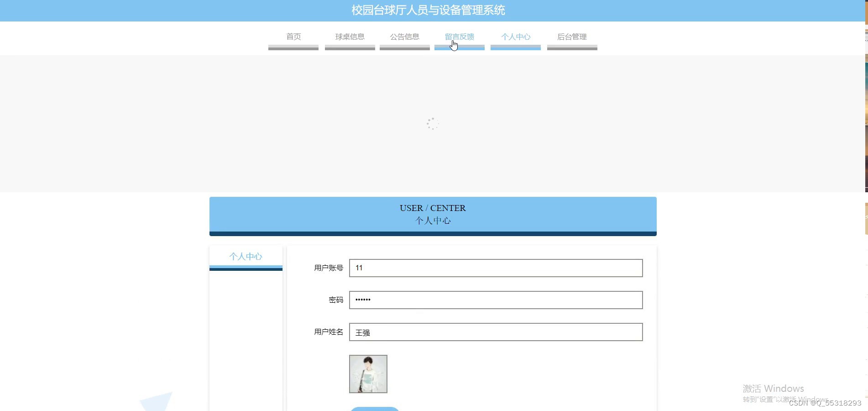868x411 pixels.
Task: Select the 留言反馈 feedback tab
Action: click(x=459, y=37)
